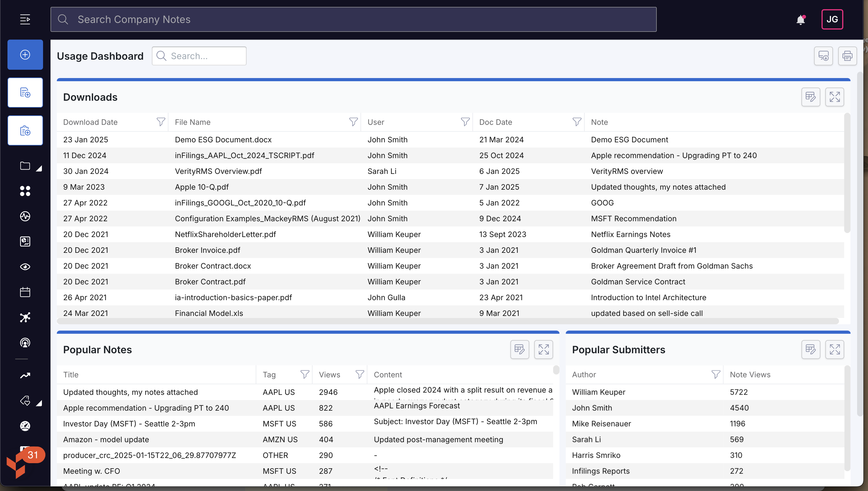Viewport: 868px width, 491px height.
Task: Click the John Gulla user cell
Action: pos(386,297)
